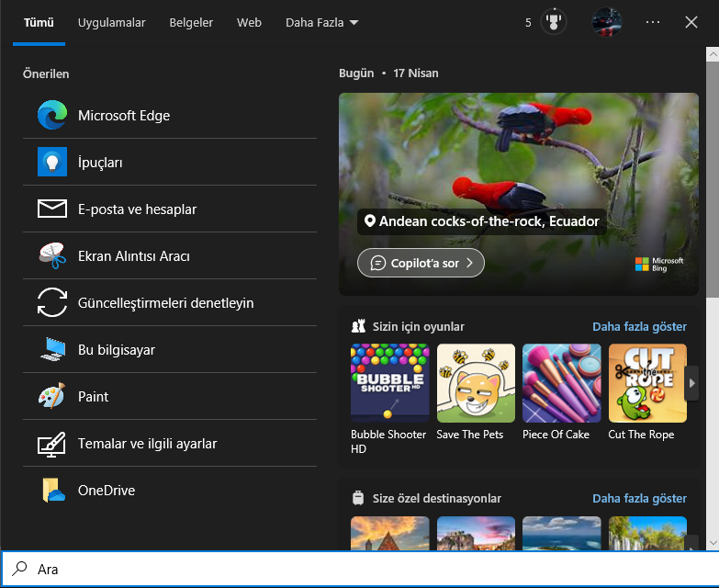Open the Save The Pets game thumbnail
Screen dimensions: 719x588
pyautogui.click(x=476, y=383)
